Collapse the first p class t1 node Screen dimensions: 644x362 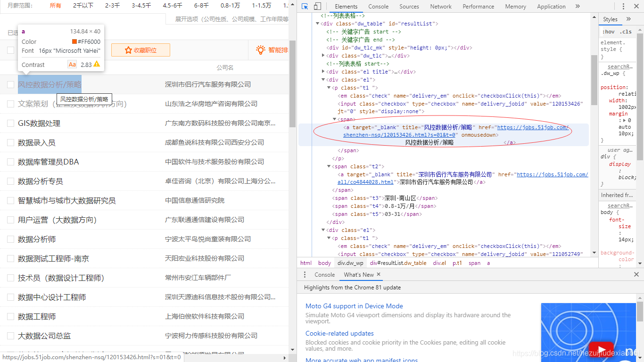(x=329, y=88)
